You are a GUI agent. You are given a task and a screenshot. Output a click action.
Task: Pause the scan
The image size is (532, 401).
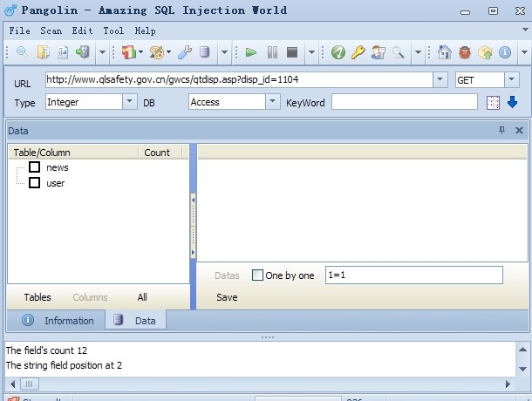pyautogui.click(x=272, y=52)
